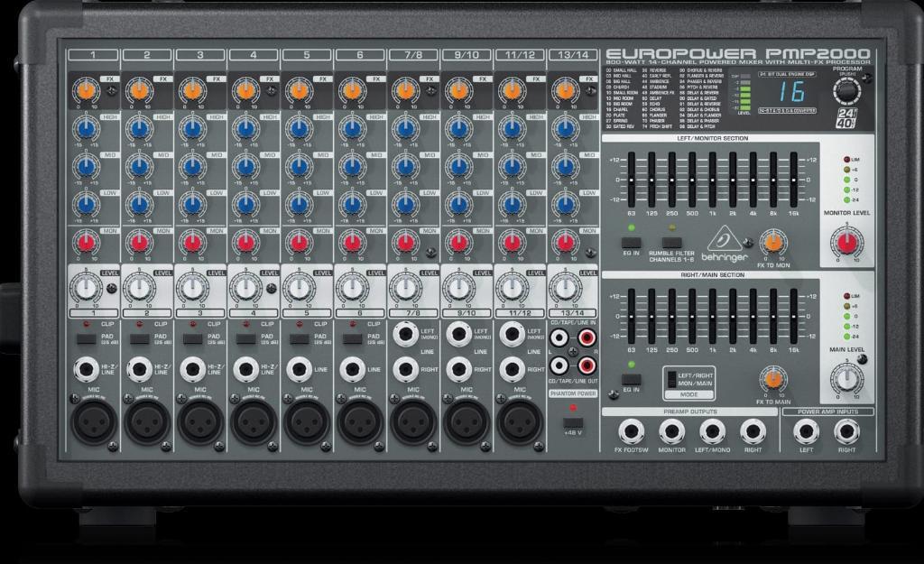Select the channel 4 MIC XLR input

tap(253, 422)
